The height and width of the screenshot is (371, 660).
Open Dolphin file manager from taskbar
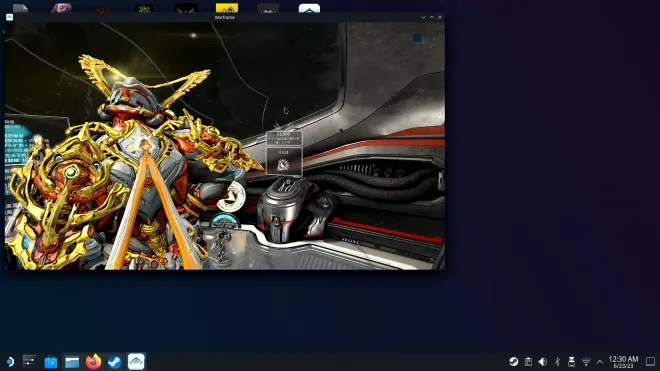[72, 362]
